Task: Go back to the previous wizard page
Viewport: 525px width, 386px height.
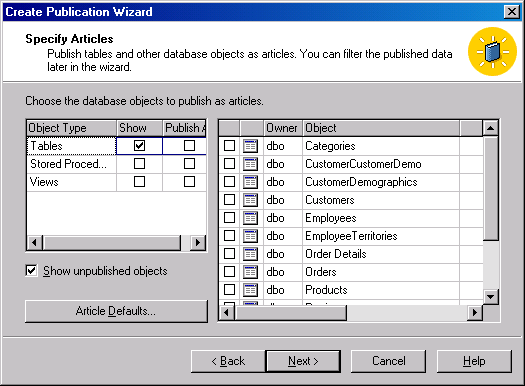Action: tap(228, 361)
